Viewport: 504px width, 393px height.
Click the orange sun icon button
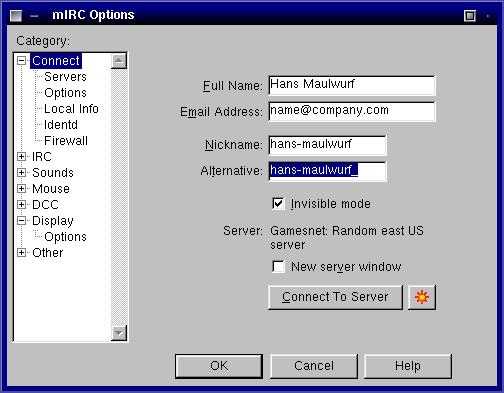coord(422,297)
